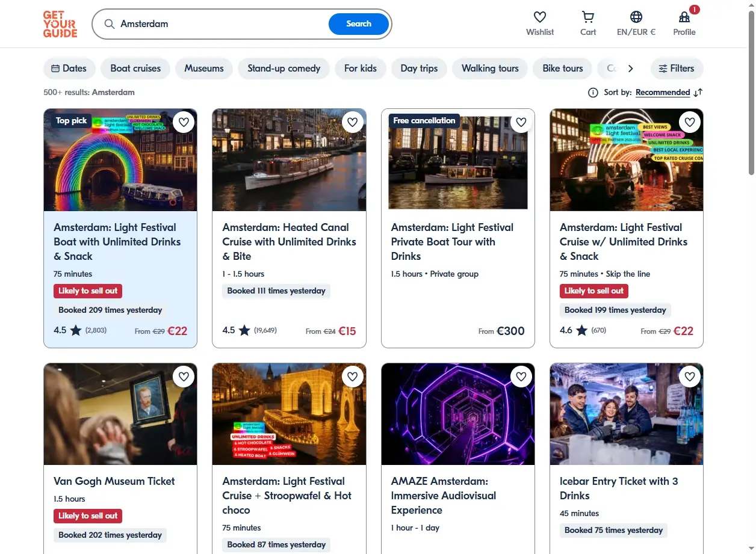Viewport: 756px width, 554px height.
Task: Open the Profile icon
Action: (684, 17)
